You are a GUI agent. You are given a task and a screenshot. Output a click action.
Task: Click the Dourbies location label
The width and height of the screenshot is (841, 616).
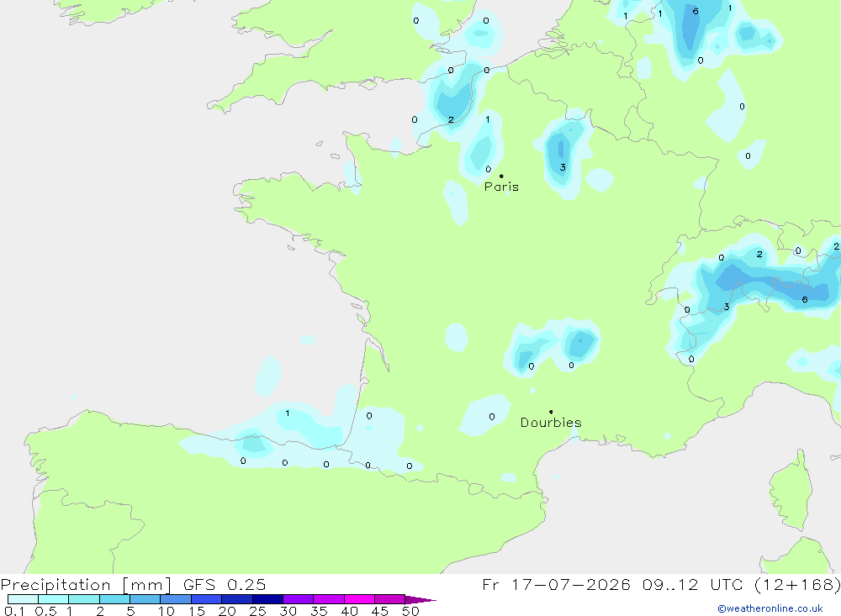pyautogui.click(x=551, y=423)
